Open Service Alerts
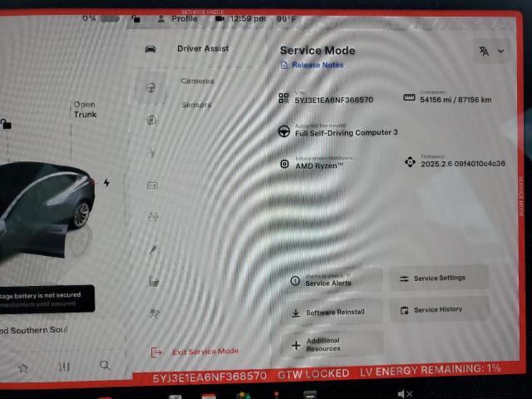The height and width of the screenshot is (399, 532). (332, 281)
